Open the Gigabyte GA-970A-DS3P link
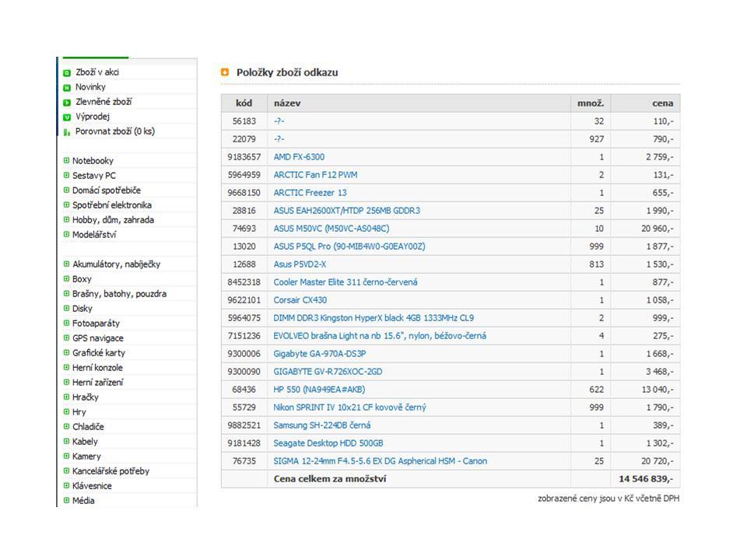 pyautogui.click(x=320, y=354)
